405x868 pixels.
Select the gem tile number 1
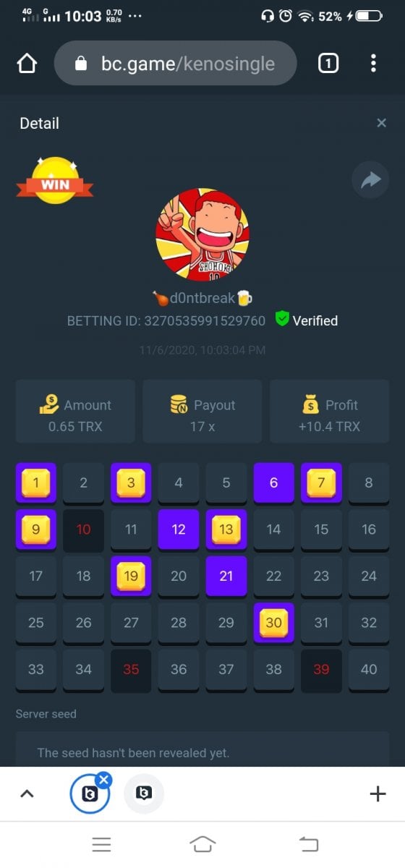tap(35, 482)
